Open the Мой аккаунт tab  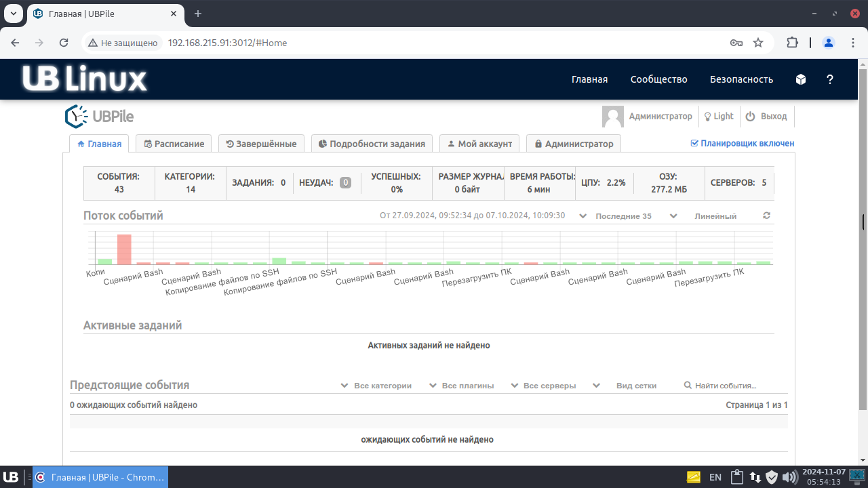(x=479, y=143)
